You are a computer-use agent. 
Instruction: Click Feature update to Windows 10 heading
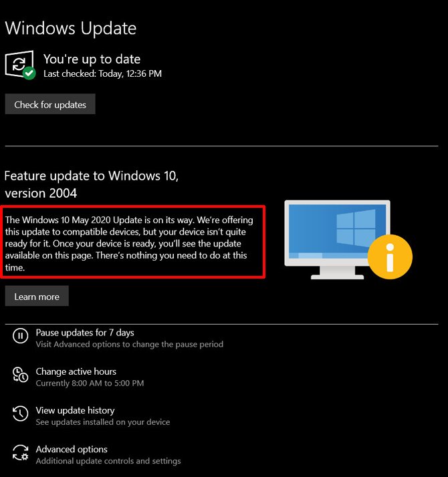(92, 184)
